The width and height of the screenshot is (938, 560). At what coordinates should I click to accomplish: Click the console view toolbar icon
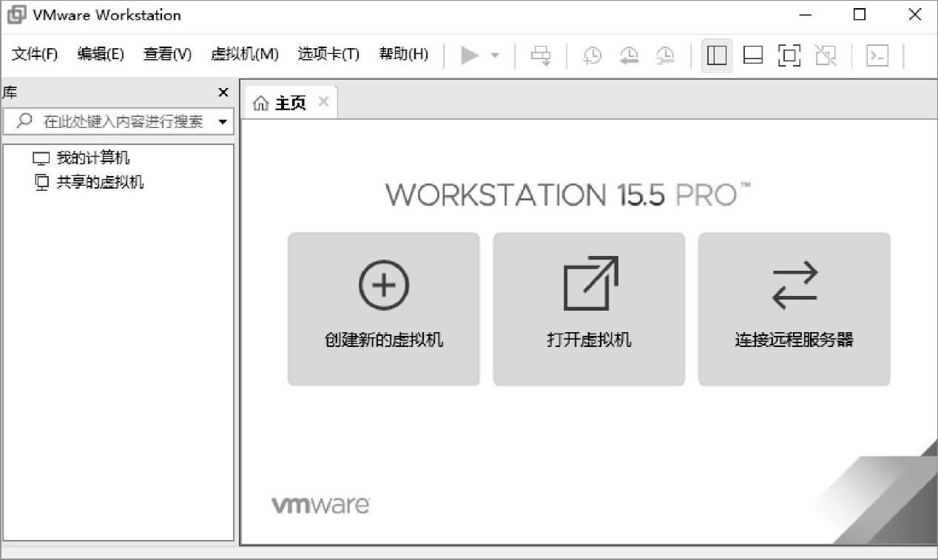(877, 55)
